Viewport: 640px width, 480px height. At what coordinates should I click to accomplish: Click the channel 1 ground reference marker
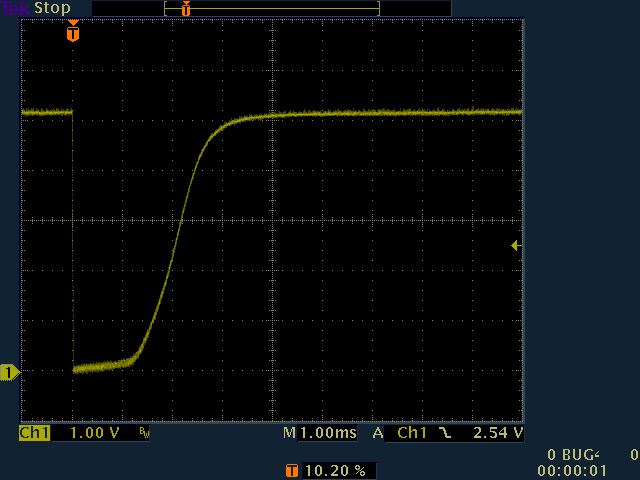point(9,373)
